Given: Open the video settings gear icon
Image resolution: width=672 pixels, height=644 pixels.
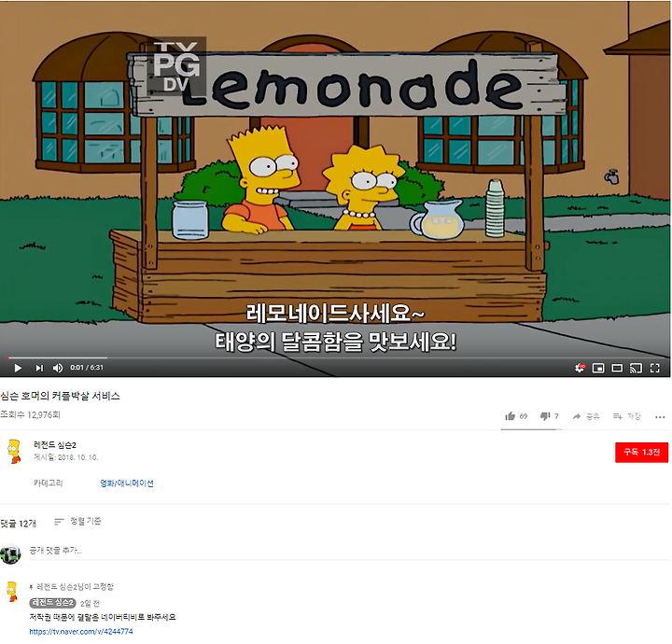Looking at the screenshot, I should pos(580,368).
